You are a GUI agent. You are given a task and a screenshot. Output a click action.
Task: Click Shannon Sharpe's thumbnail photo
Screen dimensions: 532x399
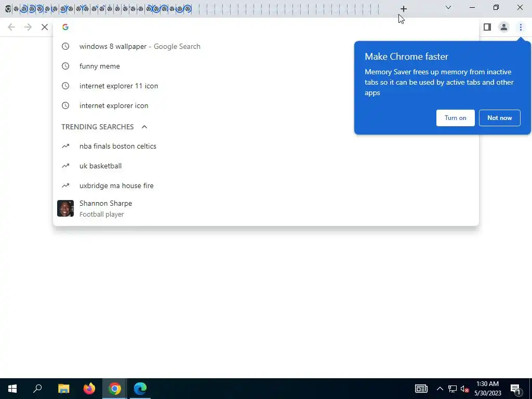coord(65,208)
